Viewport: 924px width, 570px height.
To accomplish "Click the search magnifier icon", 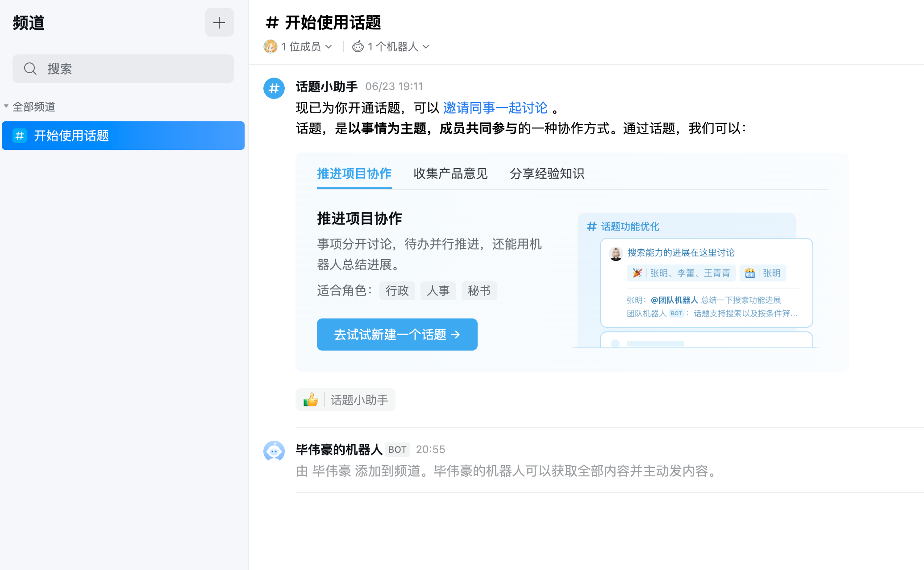I will (30, 69).
